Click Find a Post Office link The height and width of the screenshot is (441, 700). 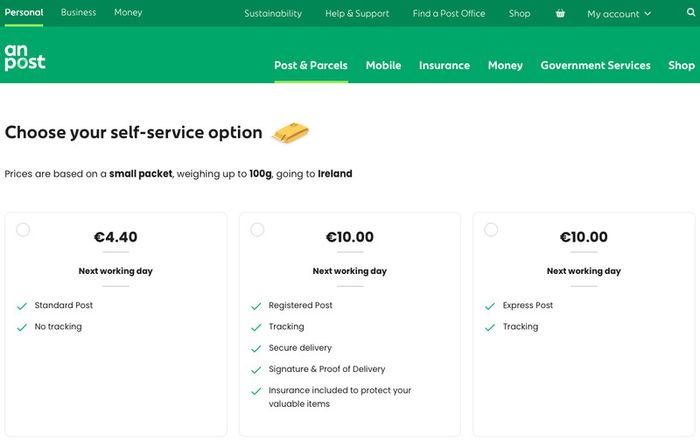(x=449, y=13)
